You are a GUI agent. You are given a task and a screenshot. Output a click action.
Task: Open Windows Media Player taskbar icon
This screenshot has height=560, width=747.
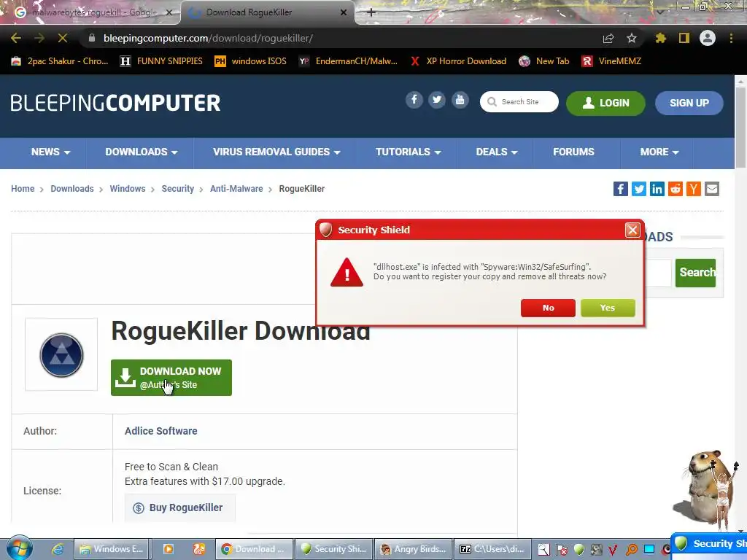tap(169, 549)
